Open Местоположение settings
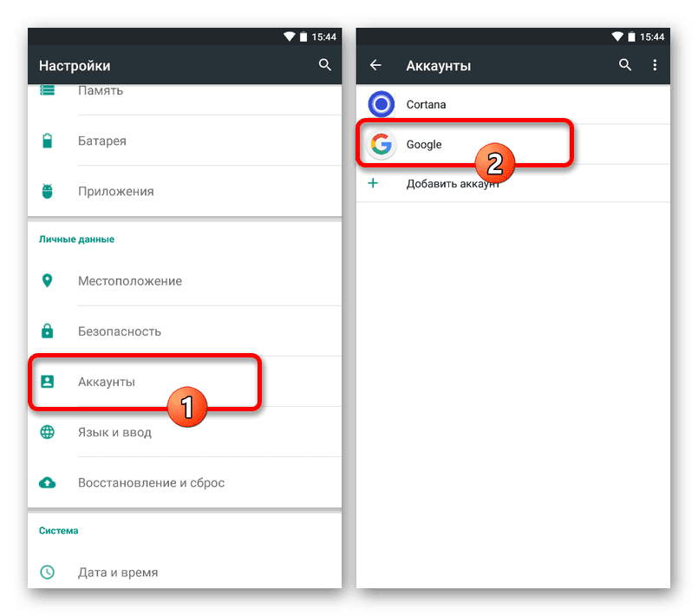Screen dimensions: 698x616 185,280
